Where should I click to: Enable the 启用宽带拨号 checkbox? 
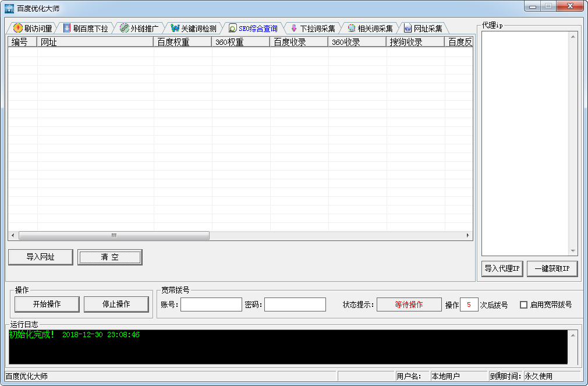click(x=523, y=304)
